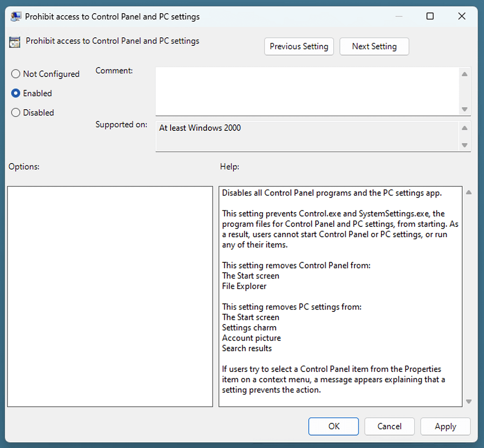Click the scroll-up arrow on the Help panel
484x448 pixels.
coord(468,192)
